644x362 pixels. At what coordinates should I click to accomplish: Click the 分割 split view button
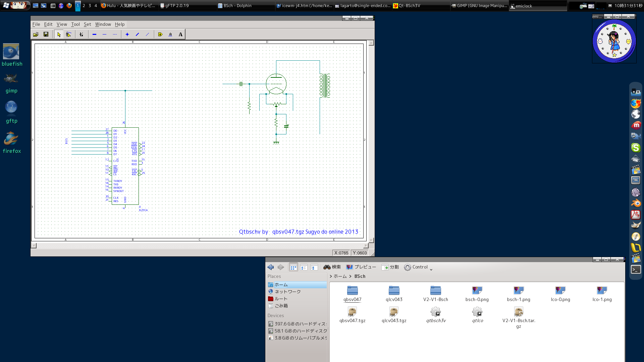click(390, 267)
